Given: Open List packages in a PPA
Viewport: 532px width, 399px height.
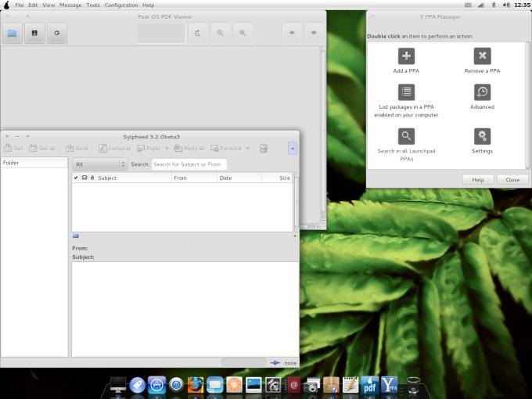Looking at the screenshot, I should [x=406, y=92].
